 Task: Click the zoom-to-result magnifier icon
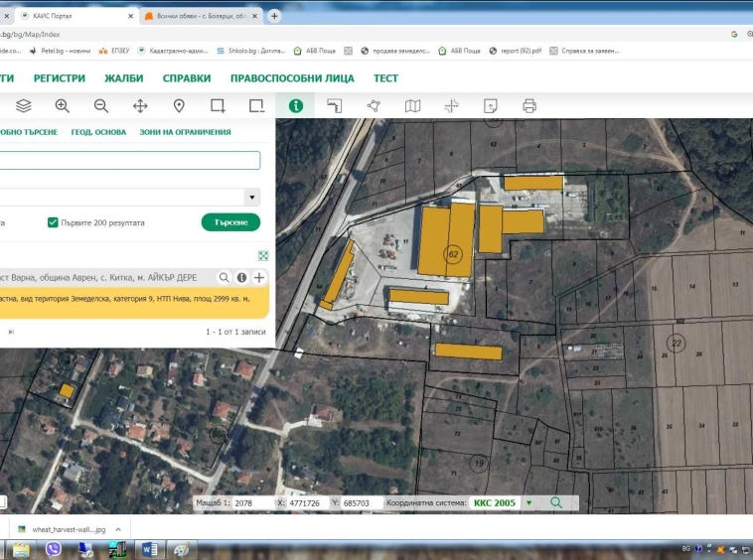225,278
